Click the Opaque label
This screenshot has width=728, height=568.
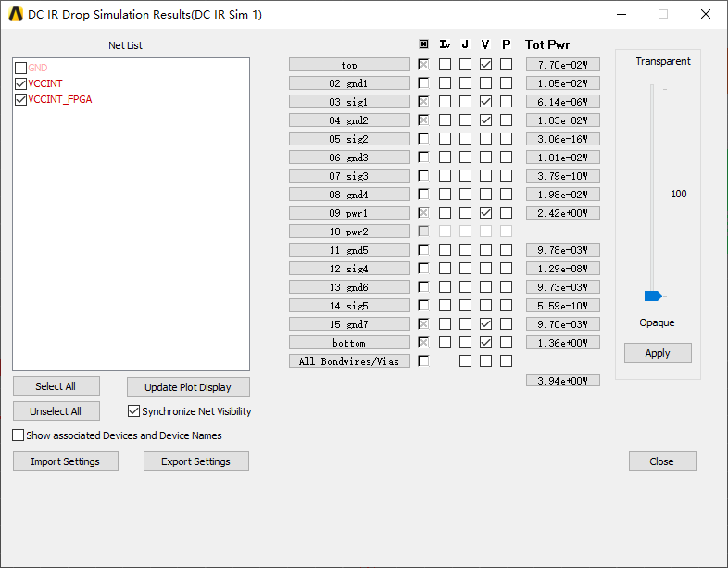click(657, 322)
